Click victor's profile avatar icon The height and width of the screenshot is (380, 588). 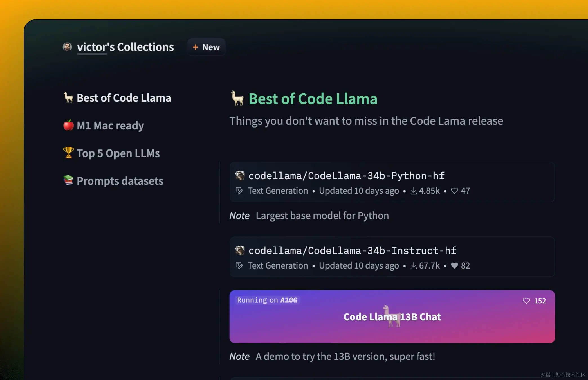(67, 47)
